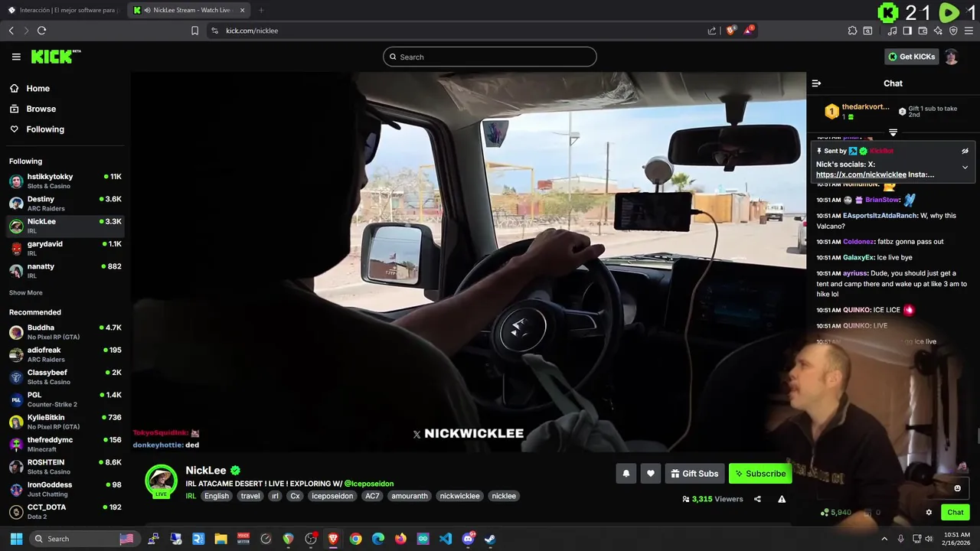Close the NickLee Stream tab
The width and height of the screenshot is (980, 551).
click(243, 10)
